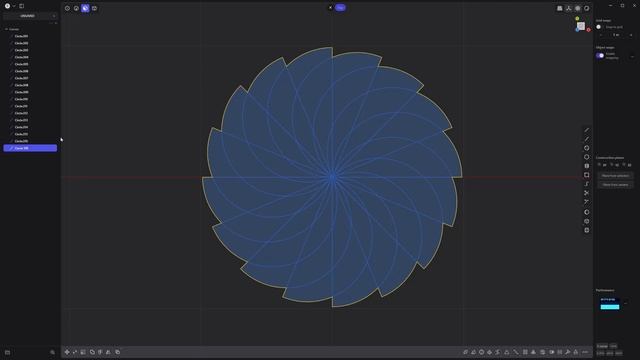Collapse the Performance graph control

[626, 303]
